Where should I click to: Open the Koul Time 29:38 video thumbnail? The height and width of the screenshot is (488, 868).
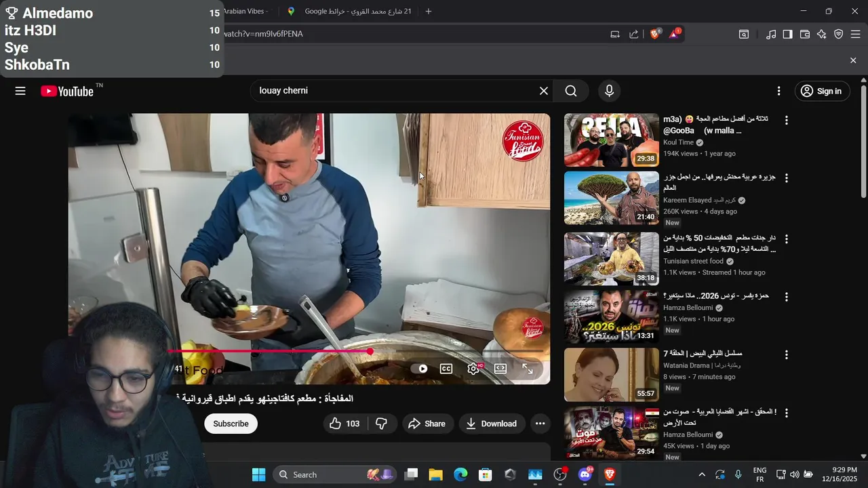click(x=612, y=140)
